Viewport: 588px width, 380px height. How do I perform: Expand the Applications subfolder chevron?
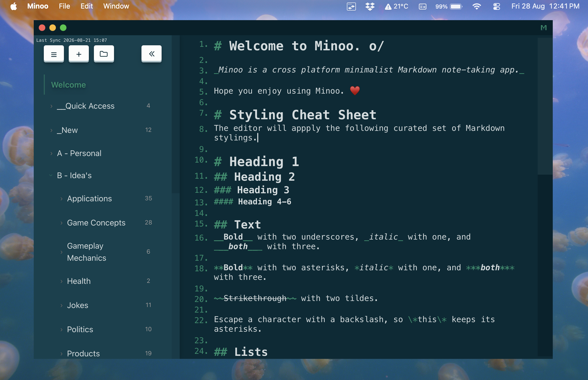click(x=61, y=199)
